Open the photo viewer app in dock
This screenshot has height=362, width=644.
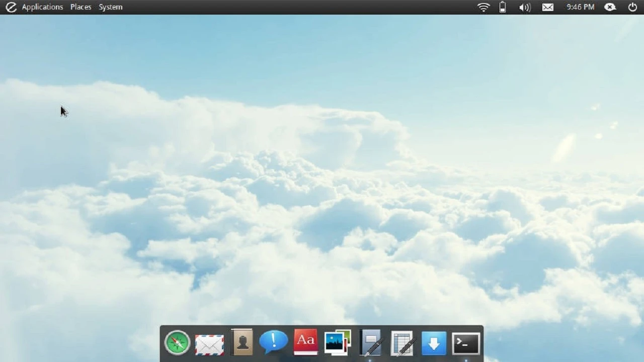[x=338, y=342]
